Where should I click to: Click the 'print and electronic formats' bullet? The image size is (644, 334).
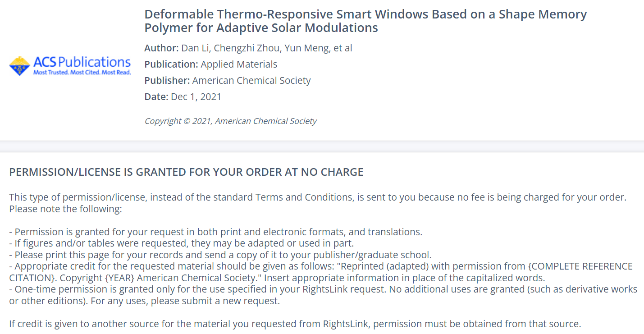pos(215,232)
